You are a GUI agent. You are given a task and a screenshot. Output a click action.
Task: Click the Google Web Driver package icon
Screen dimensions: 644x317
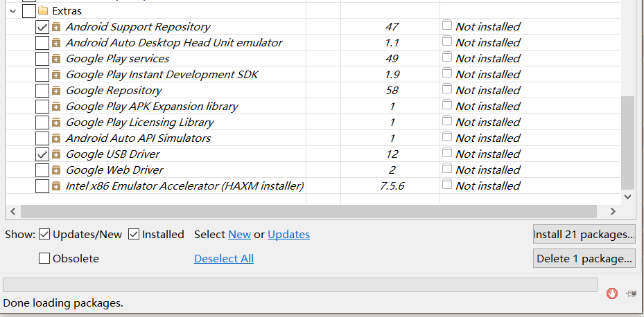(x=56, y=170)
